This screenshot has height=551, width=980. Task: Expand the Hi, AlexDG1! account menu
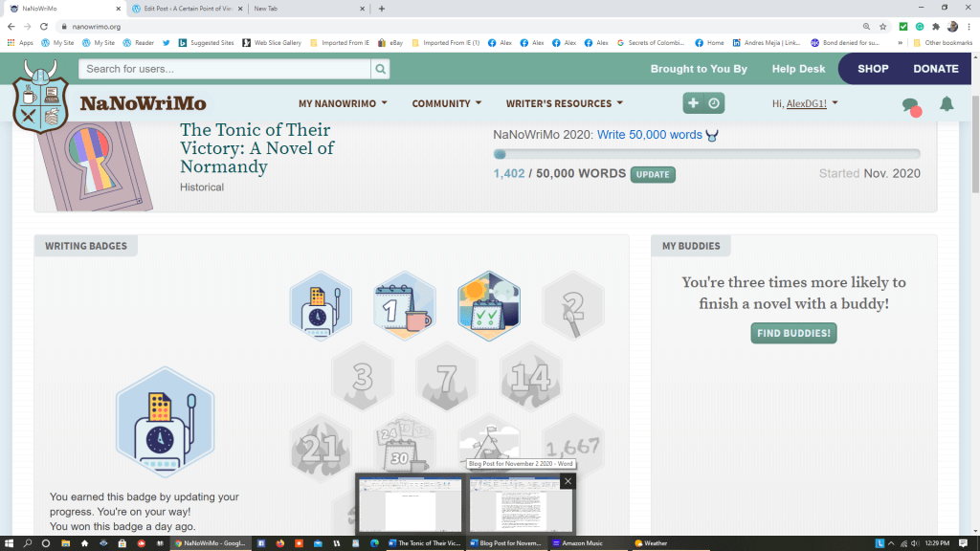(805, 103)
